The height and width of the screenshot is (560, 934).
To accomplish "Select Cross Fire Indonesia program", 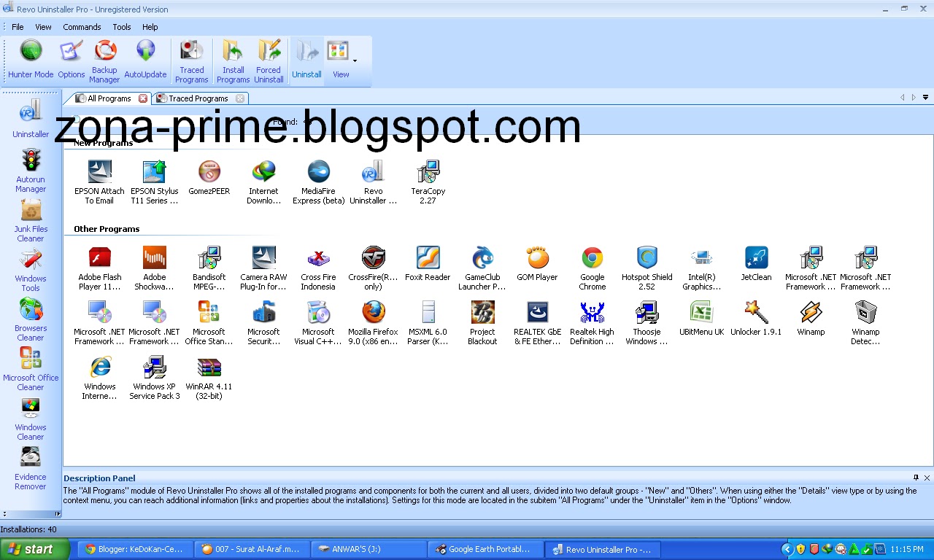I will tap(318, 268).
